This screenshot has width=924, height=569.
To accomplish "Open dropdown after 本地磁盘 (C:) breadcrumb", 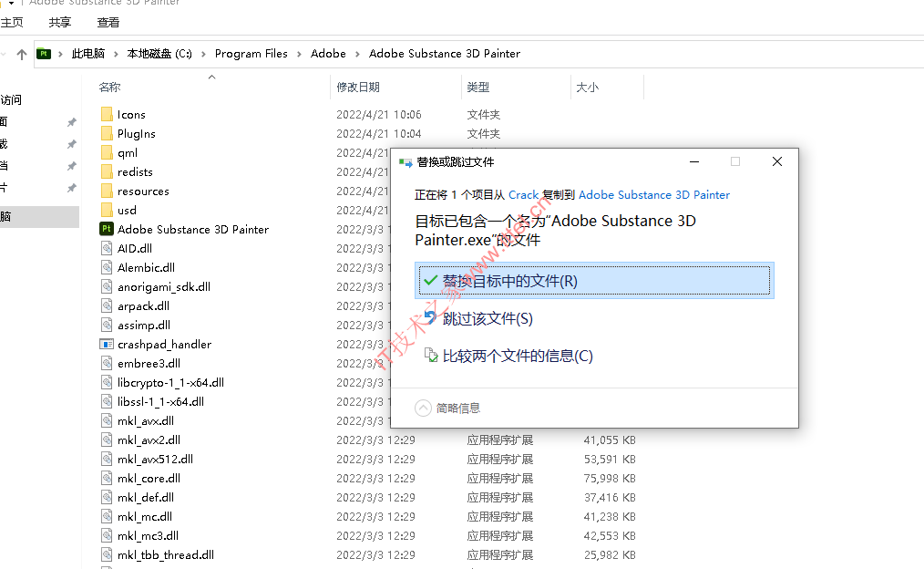I will [x=203, y=54].
